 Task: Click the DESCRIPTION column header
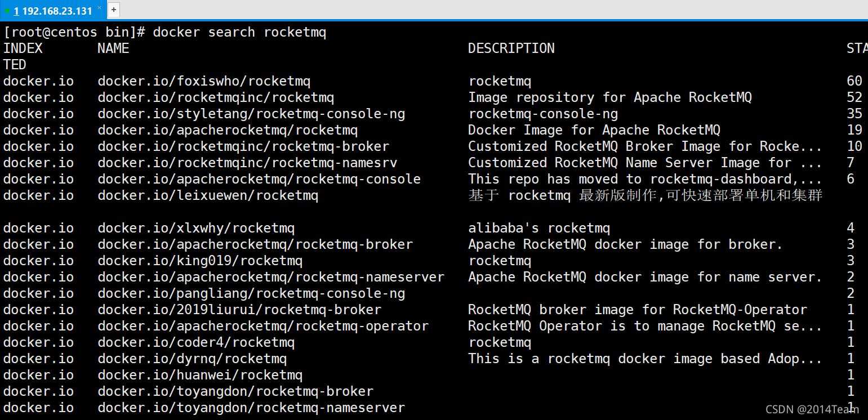(x=511, y=48)
